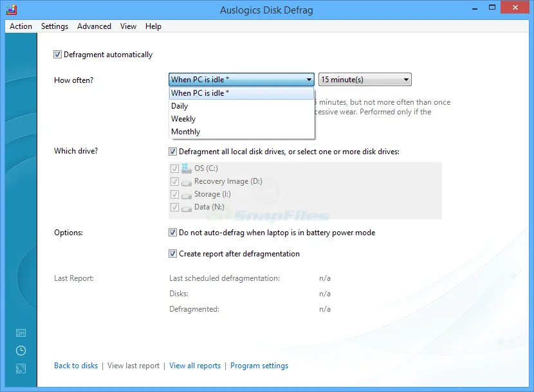Click the 'Disks:' report label
Screen dimensions: 534x392
click(x=179, y=293)
